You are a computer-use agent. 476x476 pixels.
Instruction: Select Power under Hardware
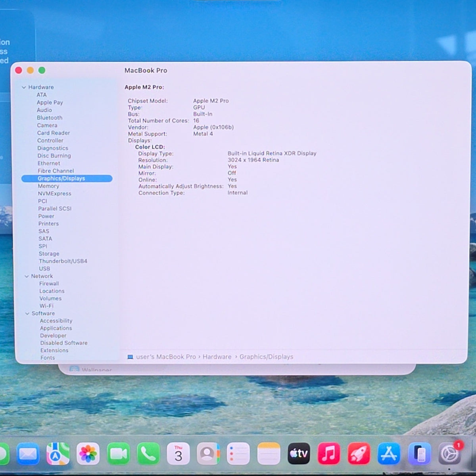46,216
